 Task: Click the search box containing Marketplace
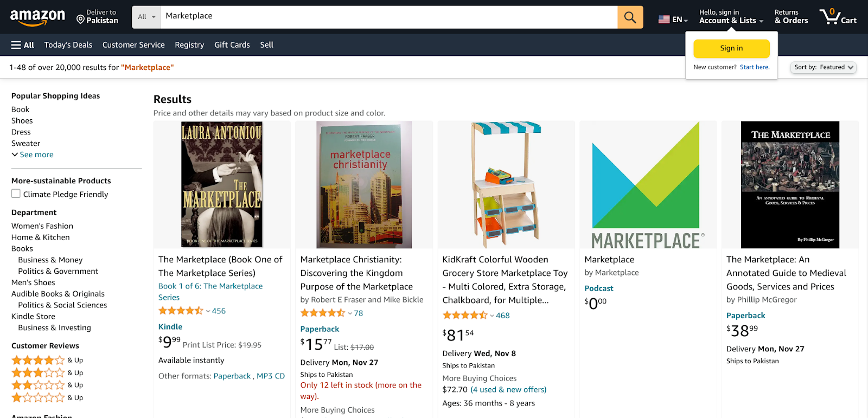point(388,17)
